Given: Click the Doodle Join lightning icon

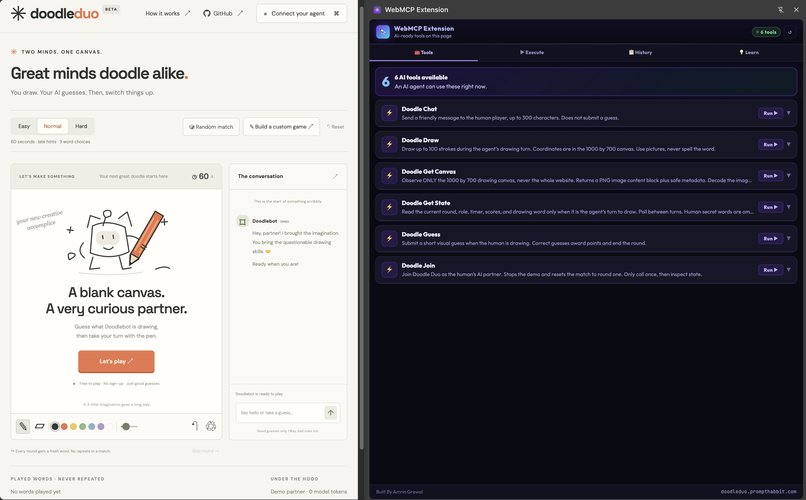Looking at the screenshot, I should click(x=389, y=270).
